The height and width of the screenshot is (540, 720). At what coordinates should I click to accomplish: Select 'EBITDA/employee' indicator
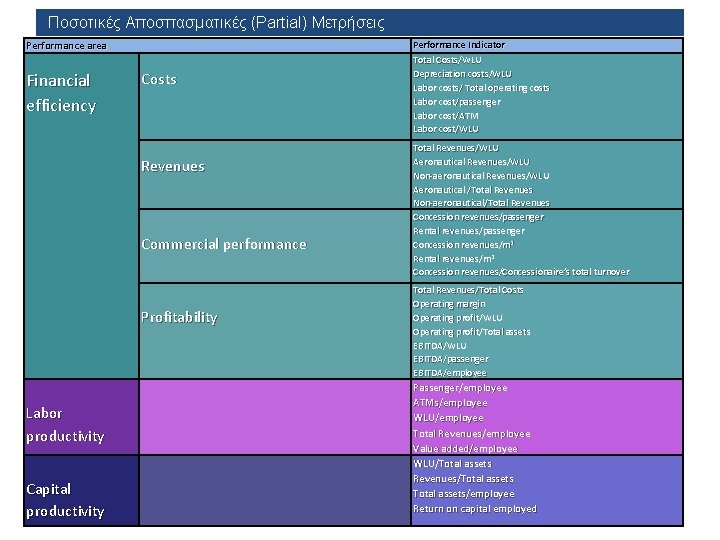coord(450,373)
